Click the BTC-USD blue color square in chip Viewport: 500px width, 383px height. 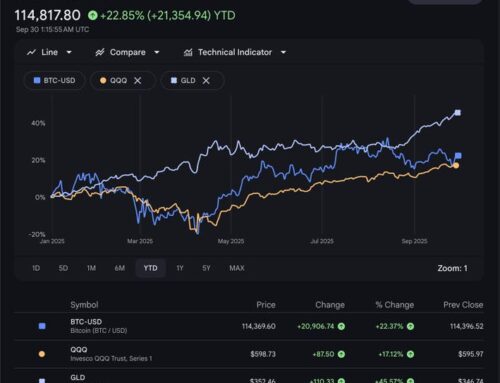(37, 80)
